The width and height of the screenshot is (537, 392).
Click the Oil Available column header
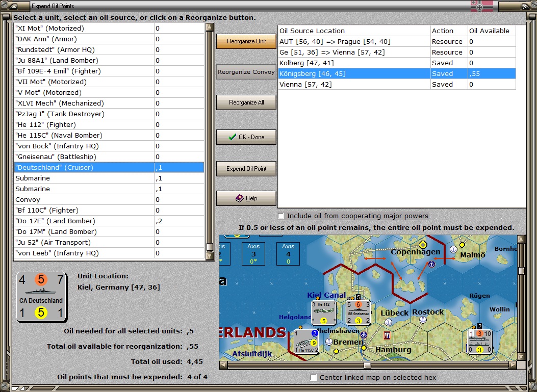click(x=492, y=31)
